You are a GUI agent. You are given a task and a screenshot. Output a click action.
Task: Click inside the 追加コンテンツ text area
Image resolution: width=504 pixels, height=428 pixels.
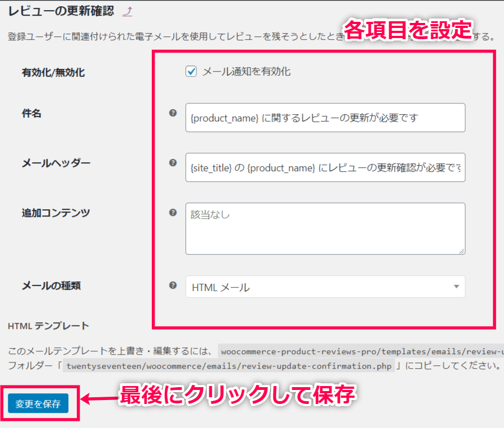tap(325, 229)
